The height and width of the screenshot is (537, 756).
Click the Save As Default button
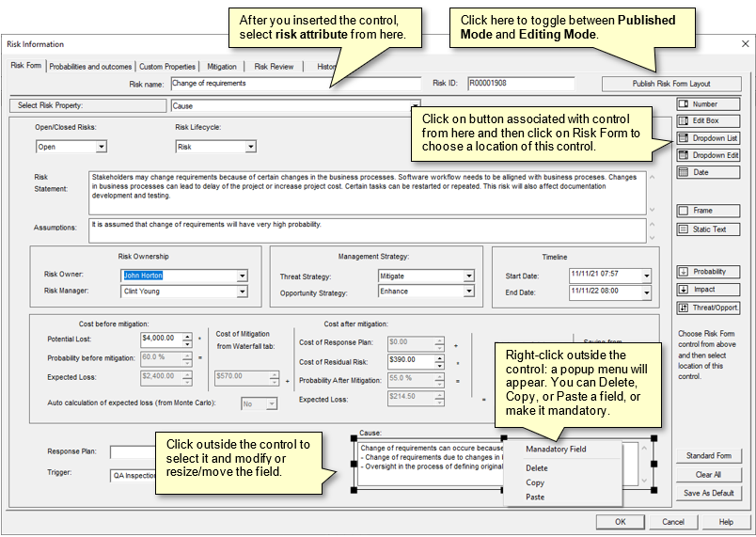click(708, 493)
